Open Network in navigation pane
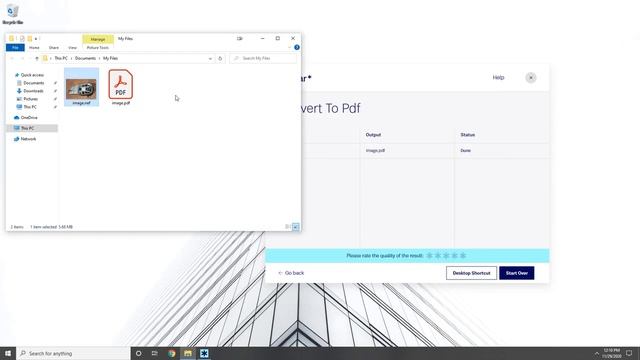Image resolution: width=640 pixels, height=360 pixels. (28, 139)
